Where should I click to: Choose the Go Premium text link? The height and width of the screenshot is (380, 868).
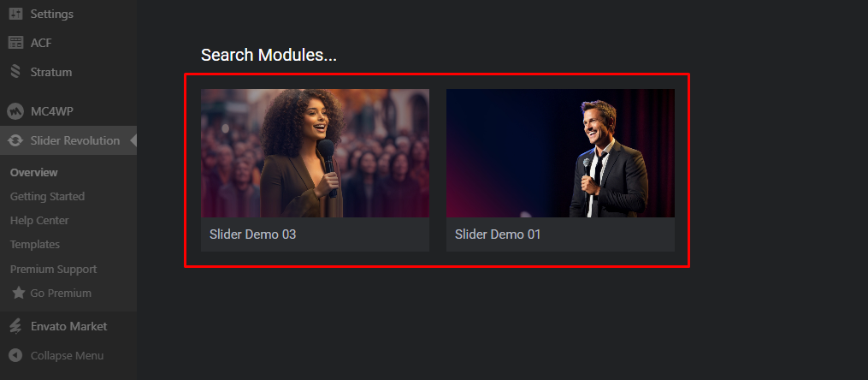pos(61,293)
